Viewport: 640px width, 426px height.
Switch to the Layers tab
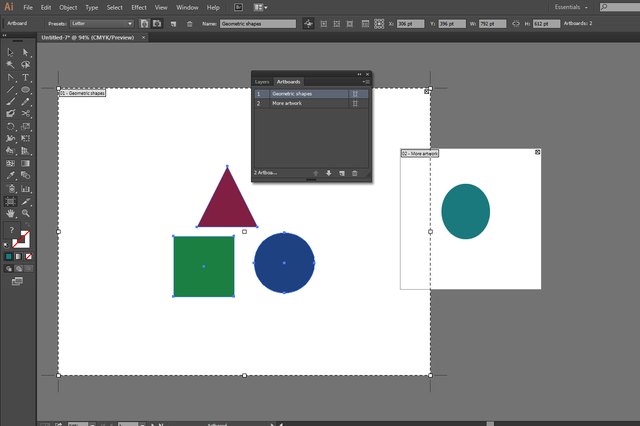[262, 82]
